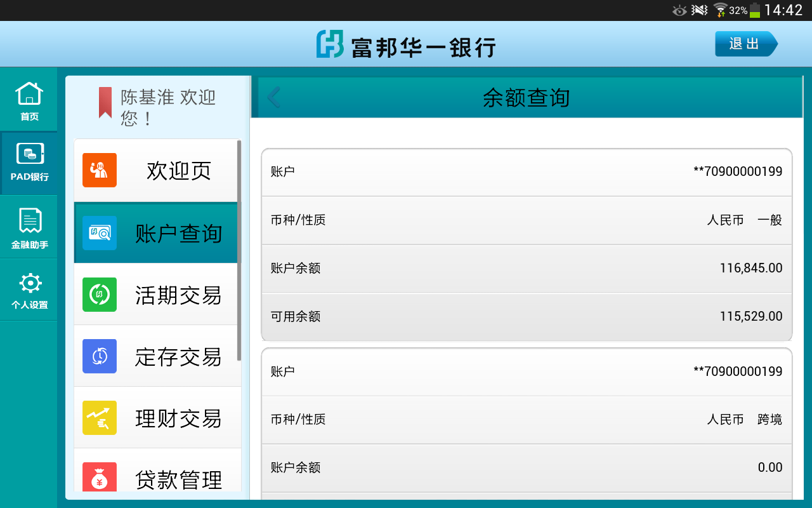Tap the clock in status bar
Screen dimensions: 812x508
783,10
